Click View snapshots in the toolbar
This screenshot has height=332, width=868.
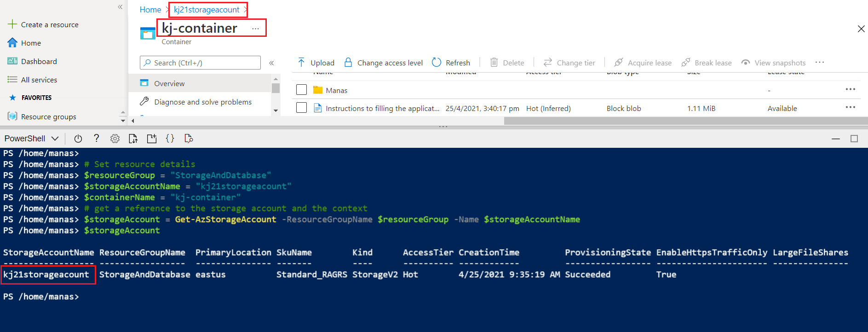click(773, 63)
